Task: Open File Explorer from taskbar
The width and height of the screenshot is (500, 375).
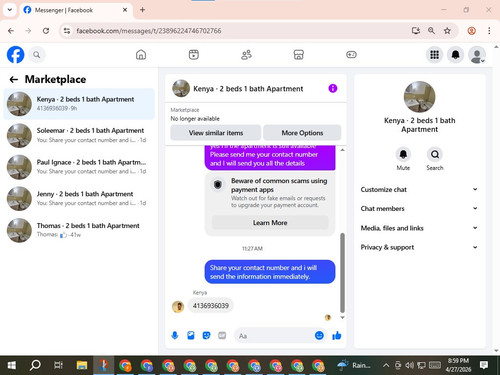Action: click(x=82, y=365)
